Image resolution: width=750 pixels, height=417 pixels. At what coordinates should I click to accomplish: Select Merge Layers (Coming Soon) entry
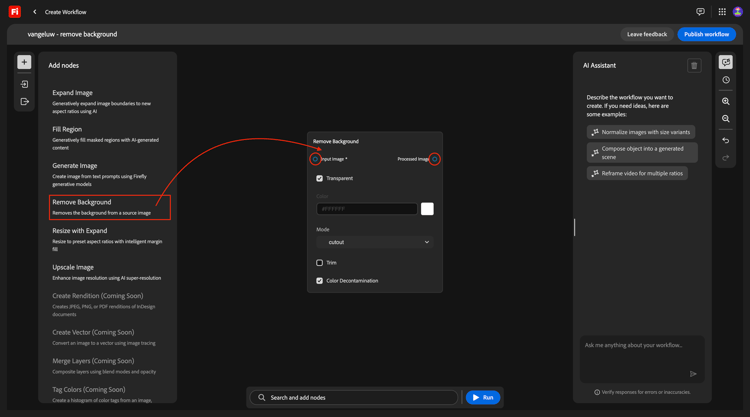click(109, 366)
